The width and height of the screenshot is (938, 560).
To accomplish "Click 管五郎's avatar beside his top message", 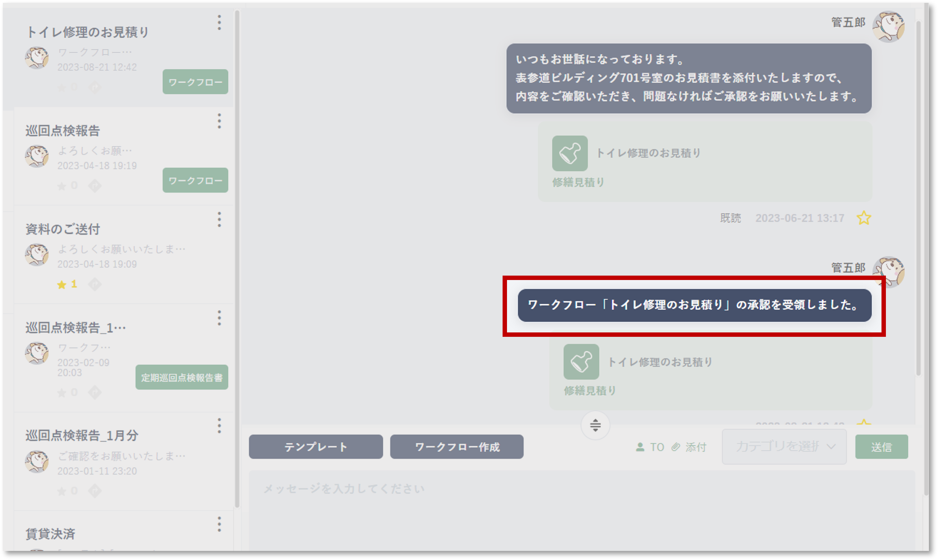I will [889, 26].
